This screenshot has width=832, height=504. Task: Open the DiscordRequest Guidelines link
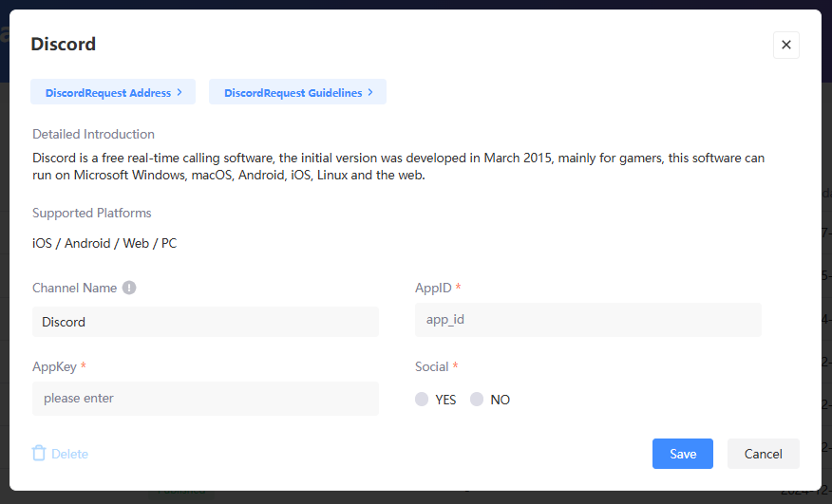click(x=293, y=92)
